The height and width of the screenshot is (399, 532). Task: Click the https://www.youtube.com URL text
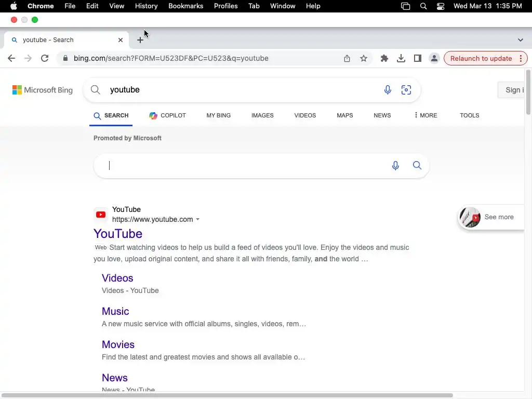(152, 220)
